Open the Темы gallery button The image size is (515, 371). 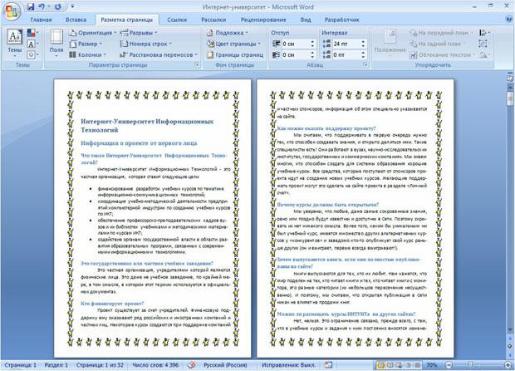pyautogui.click(x=15, y=43)
